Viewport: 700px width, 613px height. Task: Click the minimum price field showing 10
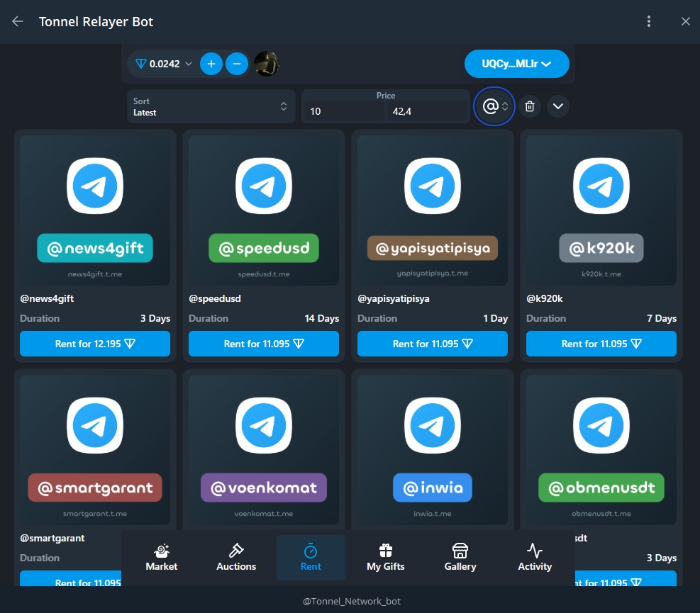(x=345, y=111)
